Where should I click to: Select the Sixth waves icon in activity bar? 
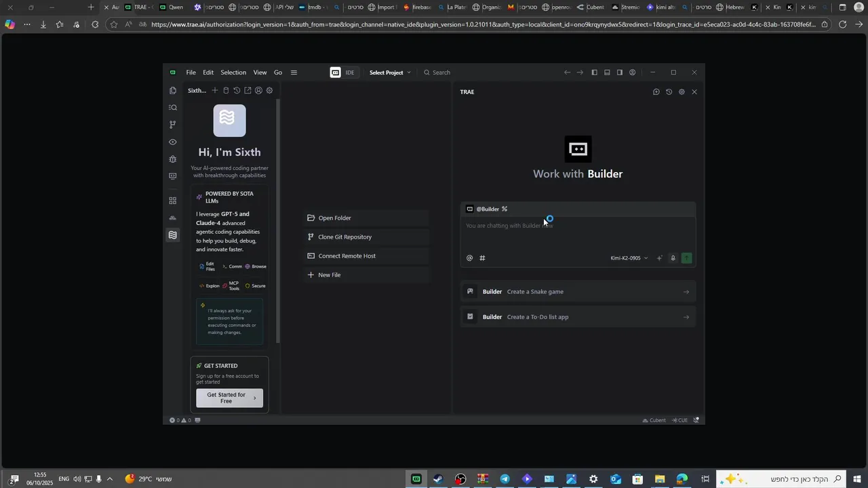click(x=173, y=235)
